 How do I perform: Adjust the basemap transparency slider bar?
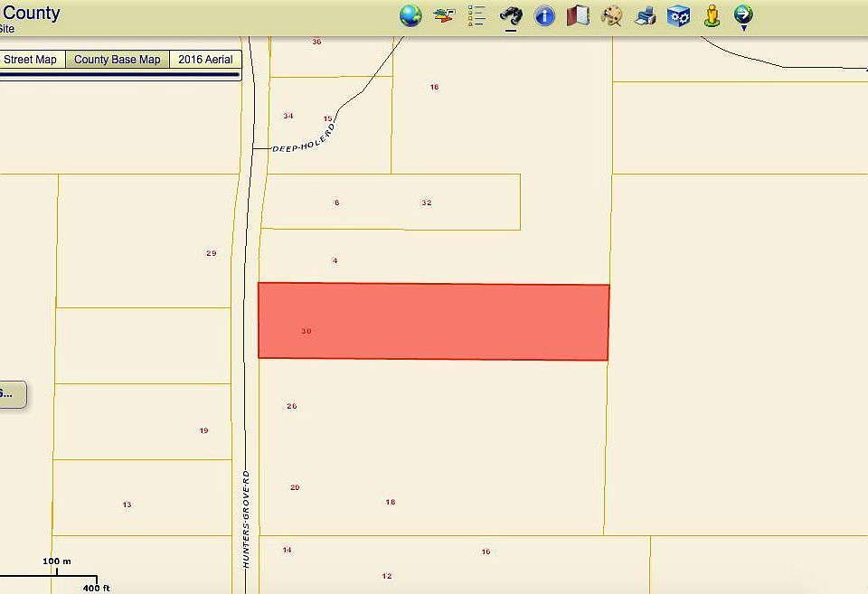(x=119, y=75)
